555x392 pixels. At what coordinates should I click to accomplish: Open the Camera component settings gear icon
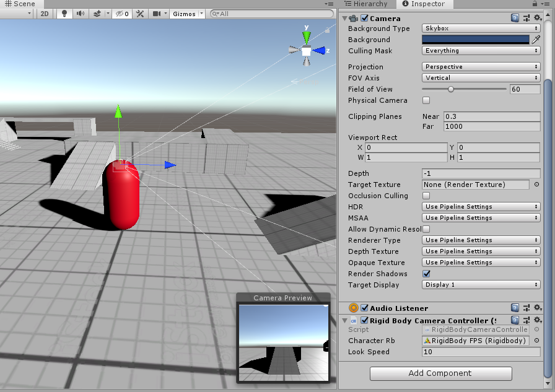[537, 18]
